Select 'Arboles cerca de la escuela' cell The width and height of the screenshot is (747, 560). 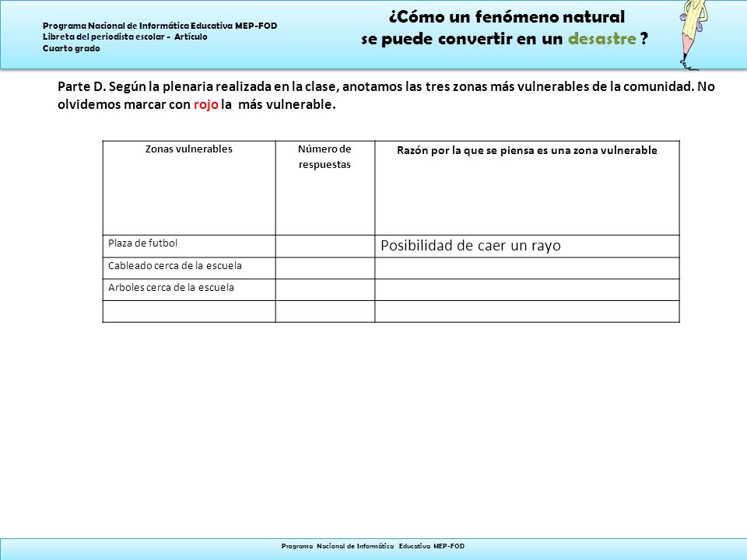pos(189,289)
